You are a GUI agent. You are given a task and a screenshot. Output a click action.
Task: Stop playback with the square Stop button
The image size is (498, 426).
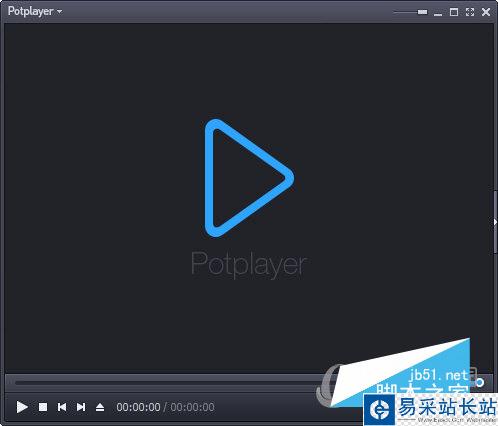point(43,407)
